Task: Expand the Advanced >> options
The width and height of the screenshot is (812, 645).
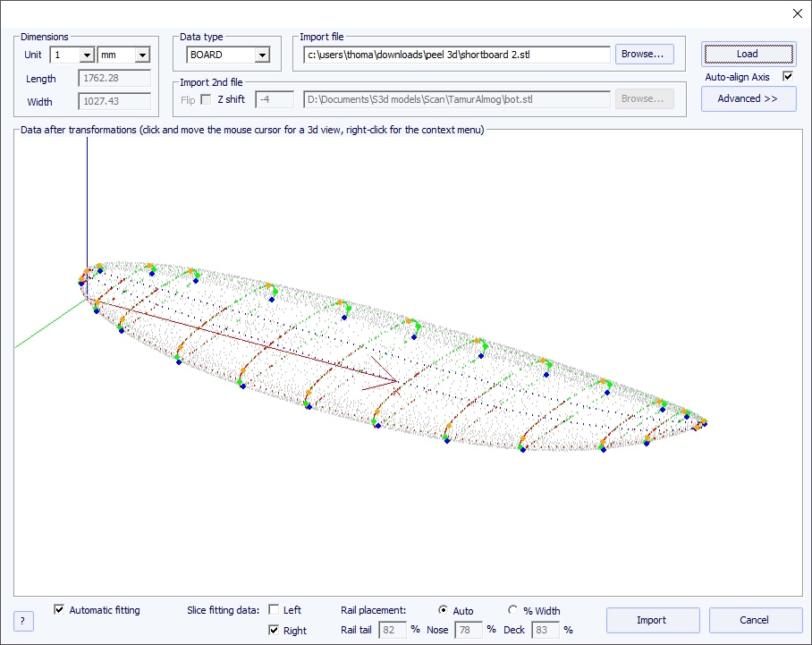Action: coord(748,98)
